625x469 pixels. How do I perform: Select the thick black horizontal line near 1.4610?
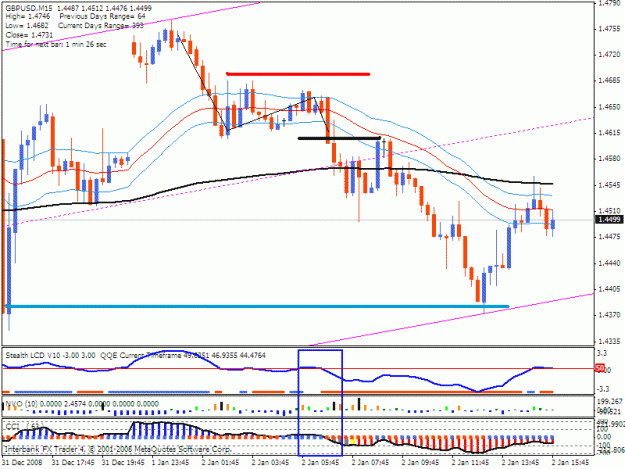click(x=339, y=138)
